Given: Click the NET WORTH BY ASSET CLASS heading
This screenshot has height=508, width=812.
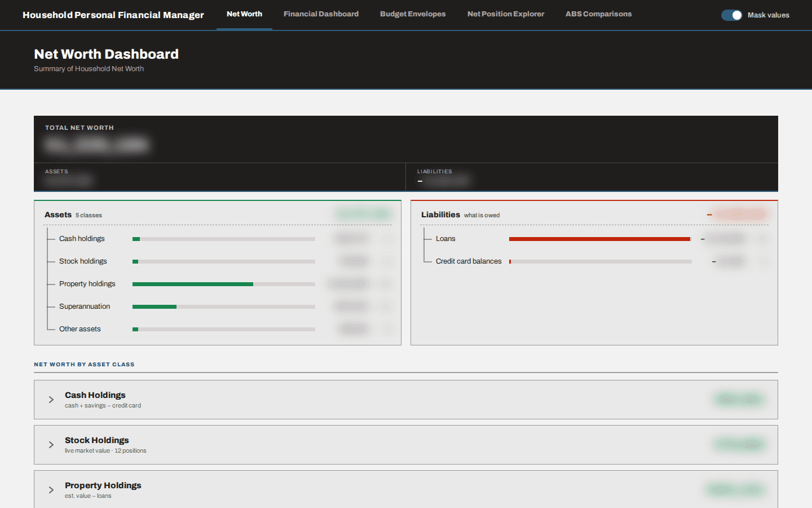Looking at the screenshot, I should pos(84,365).
